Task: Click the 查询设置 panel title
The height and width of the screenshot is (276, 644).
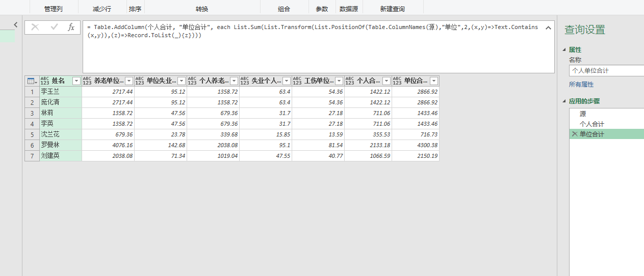Action: [x=584, y=30]
